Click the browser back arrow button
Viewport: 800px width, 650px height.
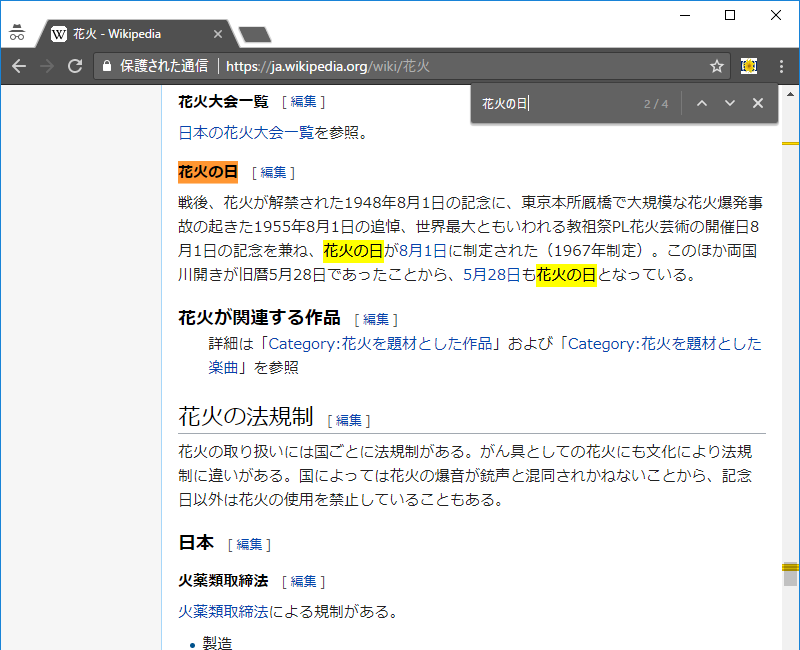(x=17, y=66)
